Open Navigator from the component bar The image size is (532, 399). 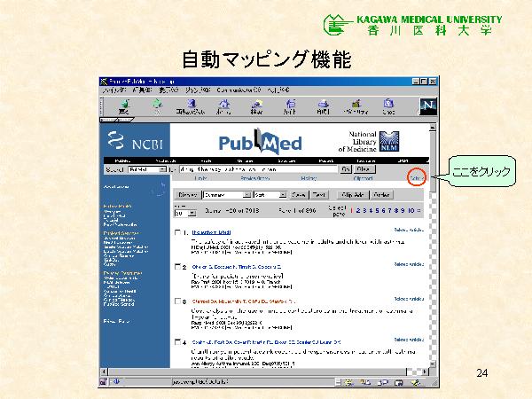click(347, 382)
